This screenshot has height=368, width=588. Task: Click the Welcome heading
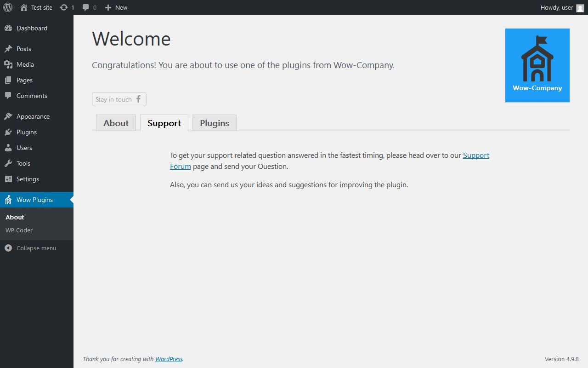click(131, 39)
